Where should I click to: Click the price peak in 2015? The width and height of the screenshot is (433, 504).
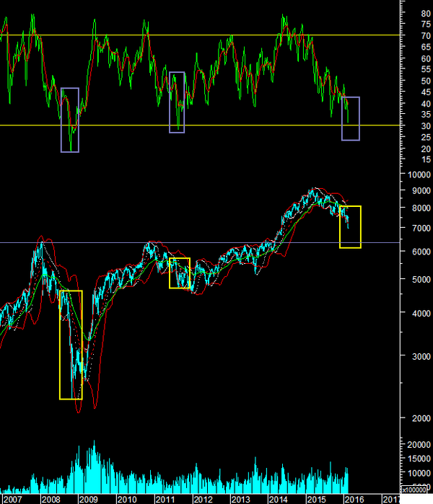click(312, 190)
